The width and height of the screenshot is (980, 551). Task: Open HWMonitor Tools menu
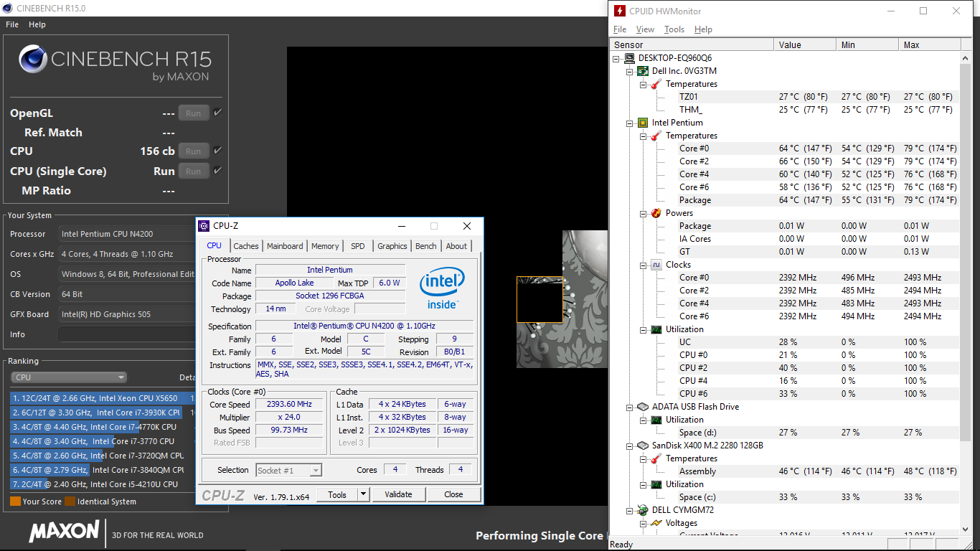[x=674, y=29]
